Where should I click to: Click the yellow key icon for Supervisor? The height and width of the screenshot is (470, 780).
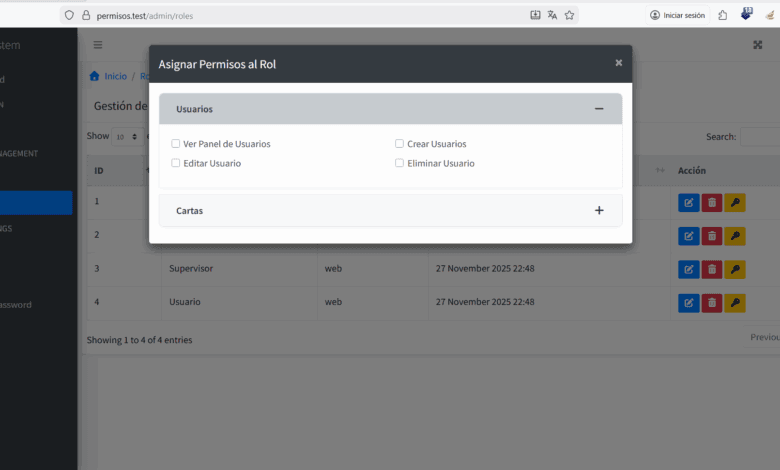[735, 269]
